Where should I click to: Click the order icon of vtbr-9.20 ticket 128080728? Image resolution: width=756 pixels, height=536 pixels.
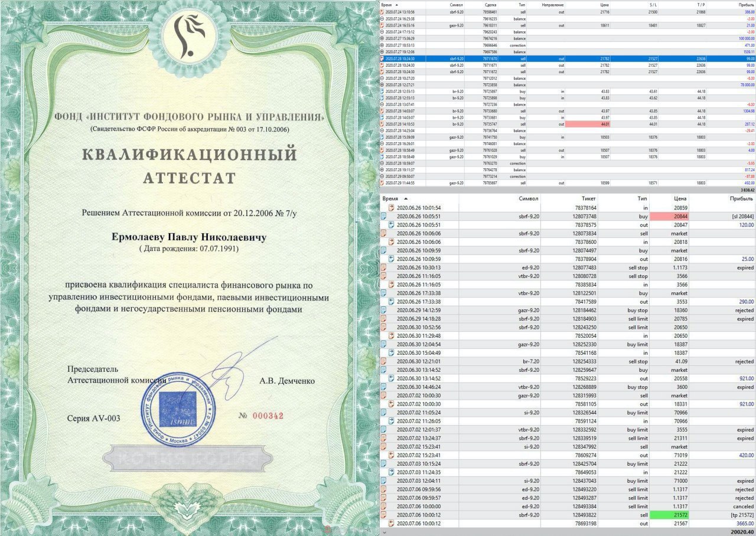(384, 276)
